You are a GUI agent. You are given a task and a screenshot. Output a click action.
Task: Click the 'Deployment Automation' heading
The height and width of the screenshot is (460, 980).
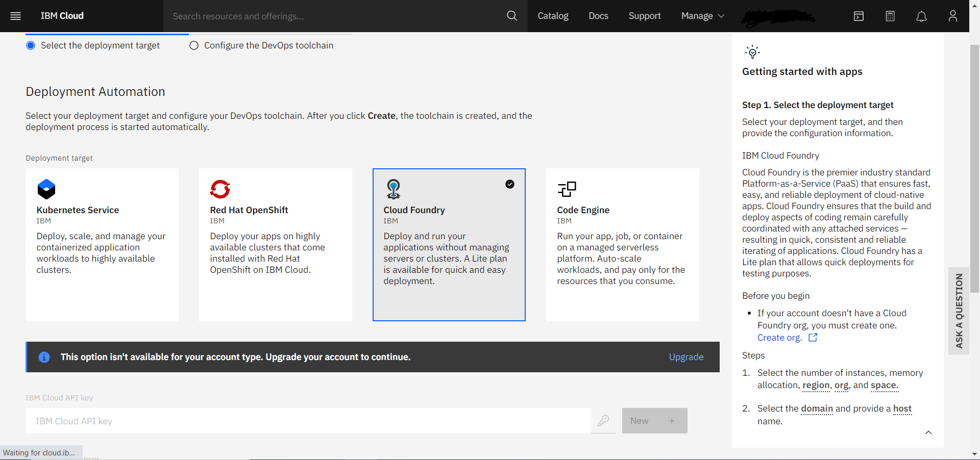coord(95,92)
